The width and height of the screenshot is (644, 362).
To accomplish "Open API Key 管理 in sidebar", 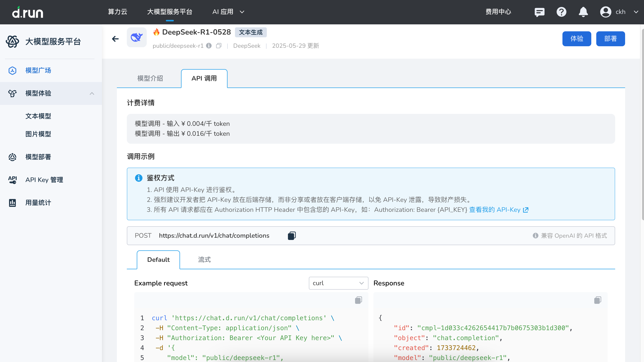I will click(44, 180).
